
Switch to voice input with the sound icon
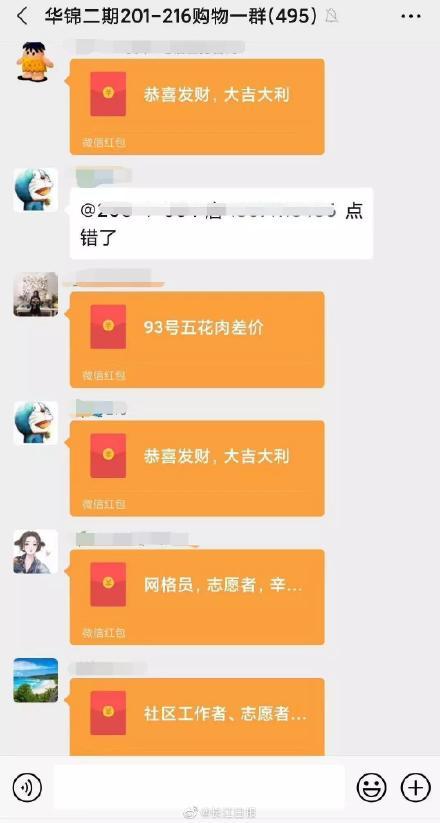pyautogui.click(x=27, y=787)
